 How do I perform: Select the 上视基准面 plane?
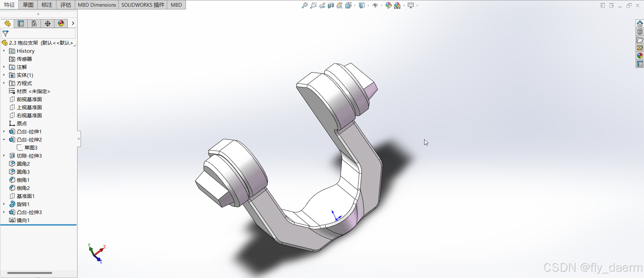click(x=26, y=107)
